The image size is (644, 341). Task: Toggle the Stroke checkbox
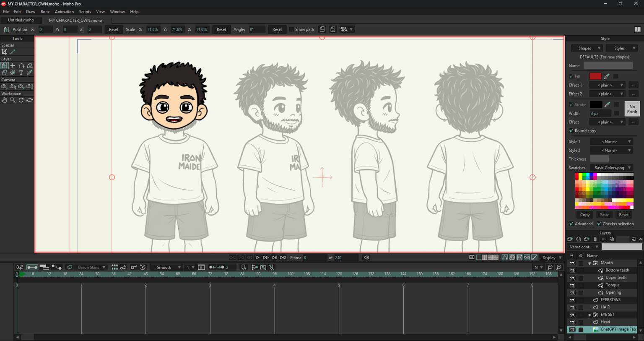[571, 104]
